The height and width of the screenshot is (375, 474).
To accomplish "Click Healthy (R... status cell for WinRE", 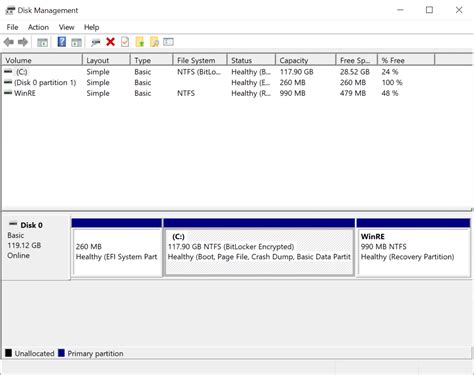I will (x=251, y=93).
